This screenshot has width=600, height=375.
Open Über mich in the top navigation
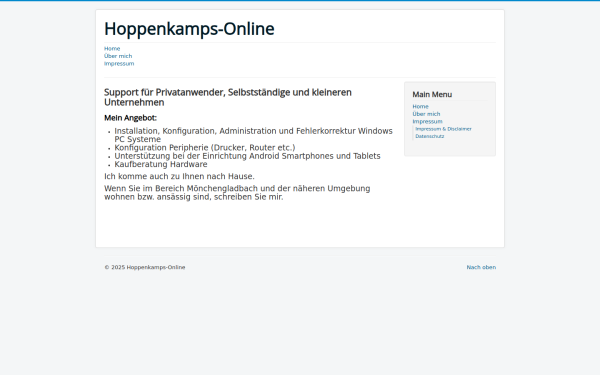[118, 56]
